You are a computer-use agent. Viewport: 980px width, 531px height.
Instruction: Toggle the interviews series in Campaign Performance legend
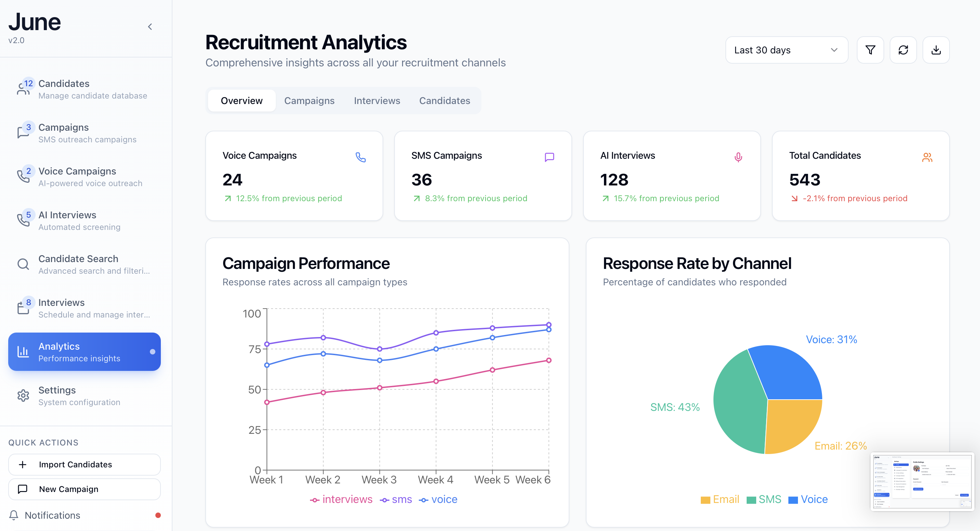tap(341, 499)
